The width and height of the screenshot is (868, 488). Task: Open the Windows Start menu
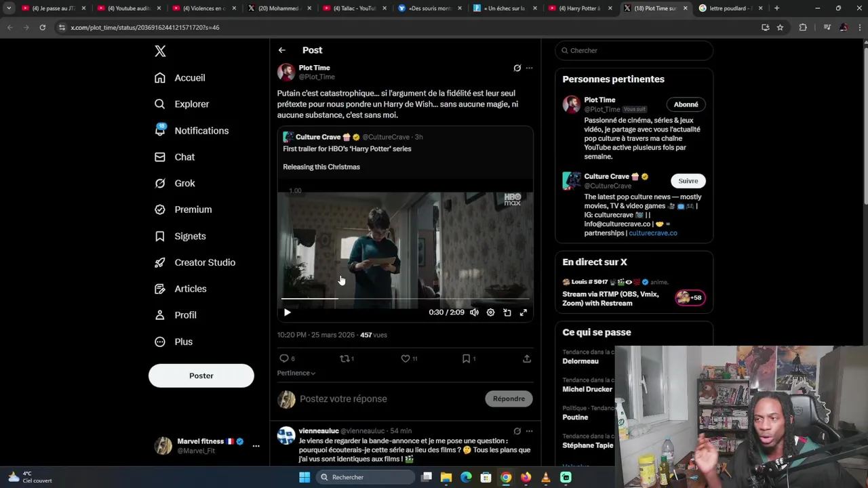[x=304, y=478]
